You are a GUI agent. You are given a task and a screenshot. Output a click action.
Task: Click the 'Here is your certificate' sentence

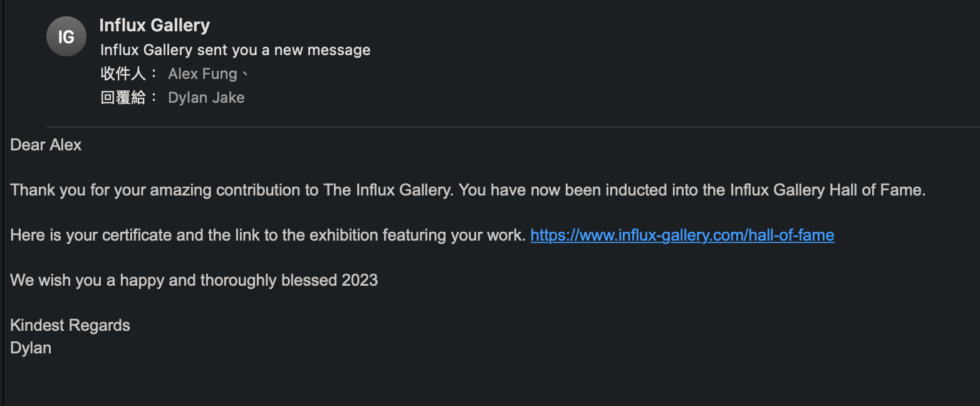268,235
